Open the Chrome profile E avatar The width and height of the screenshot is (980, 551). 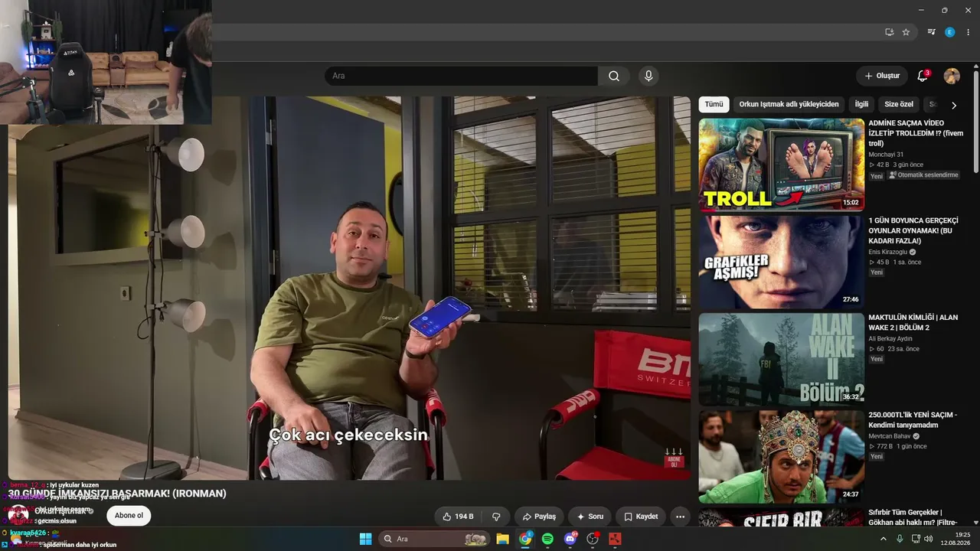(950, 32)
